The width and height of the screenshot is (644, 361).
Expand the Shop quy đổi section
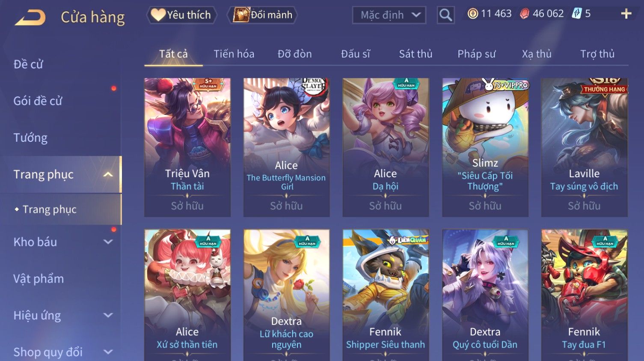tap(108, 352)
